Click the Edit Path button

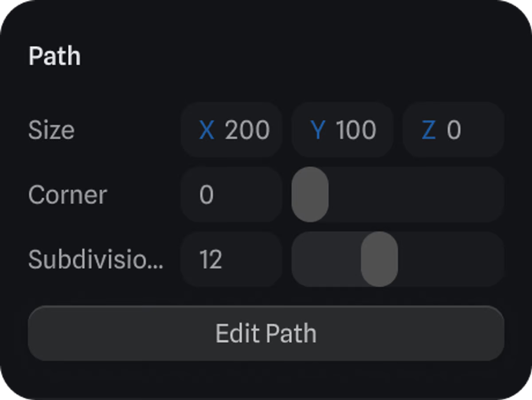266,333
